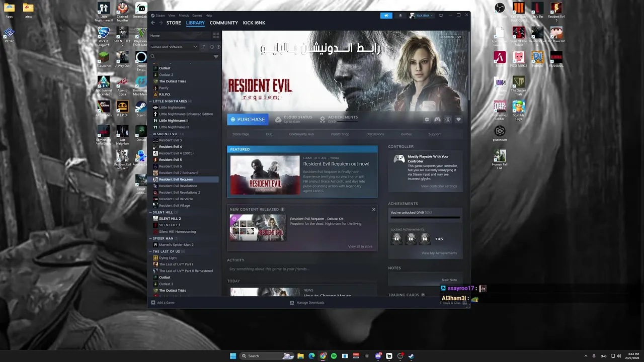Show hidden system tray icons chevron
Image resolution: width=644 pixels, height=362 pixels.
click(587, 356)
